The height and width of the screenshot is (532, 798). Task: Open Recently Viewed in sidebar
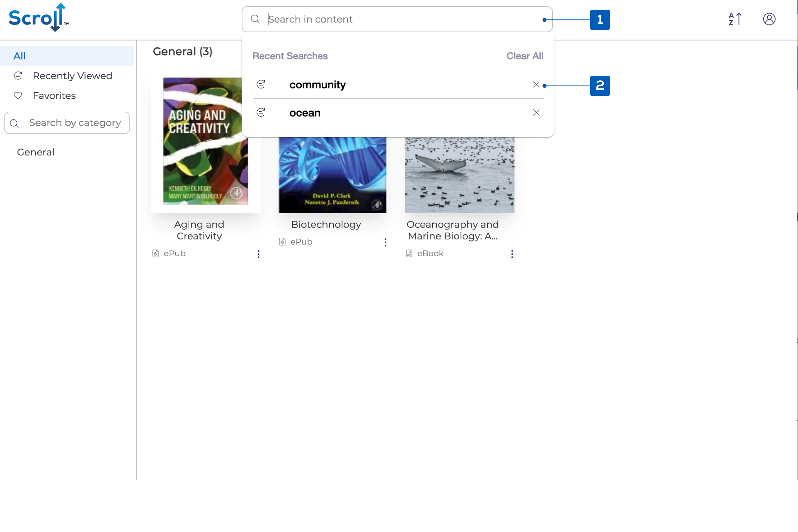pos(72,76)
